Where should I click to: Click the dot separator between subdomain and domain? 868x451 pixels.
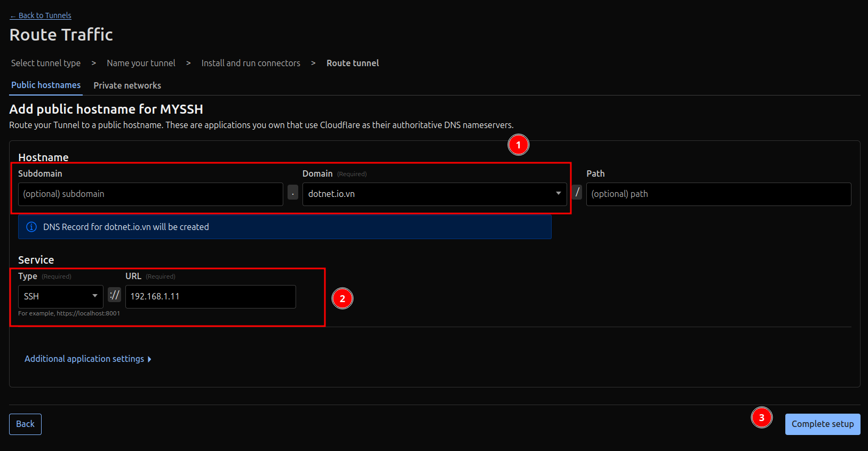click(x=293, y=193)
